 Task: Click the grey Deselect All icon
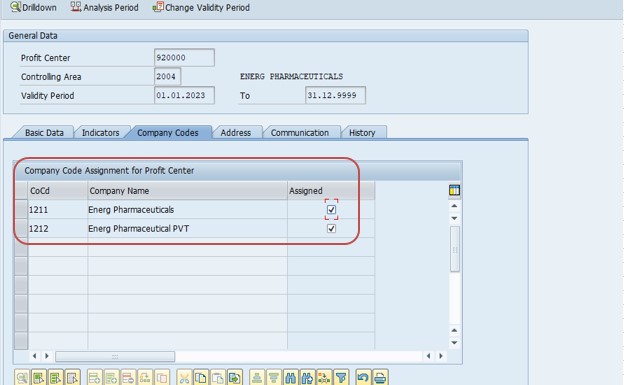[x=72, y=377]
